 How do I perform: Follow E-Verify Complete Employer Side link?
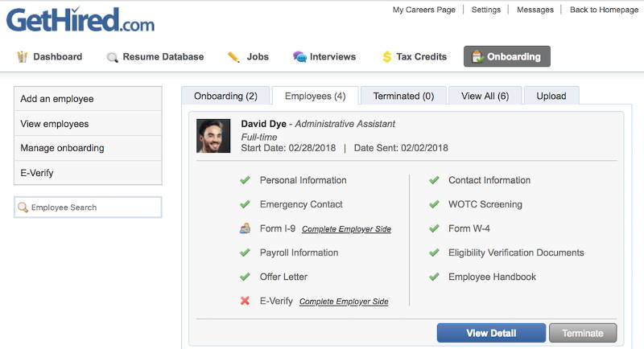tap(344, 302)
